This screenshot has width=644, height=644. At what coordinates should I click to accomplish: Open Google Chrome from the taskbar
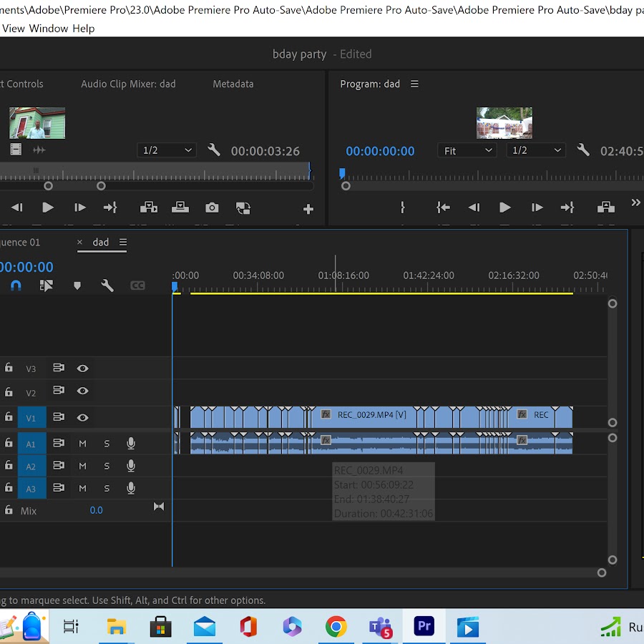pyautogui.click(x=336, y=628)
